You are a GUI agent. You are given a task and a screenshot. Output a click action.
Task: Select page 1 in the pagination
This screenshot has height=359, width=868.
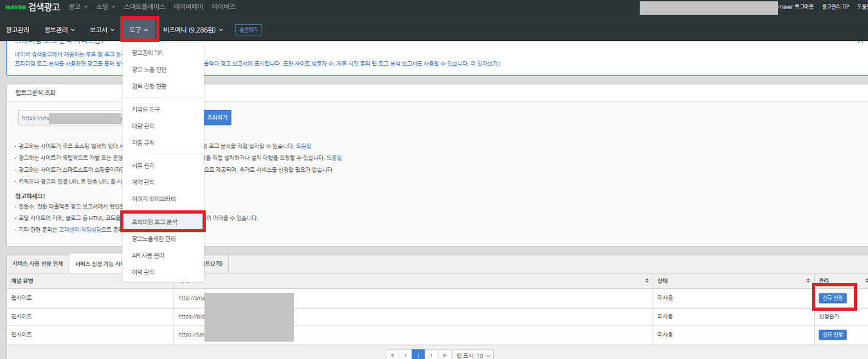click(x=419, y=355)
